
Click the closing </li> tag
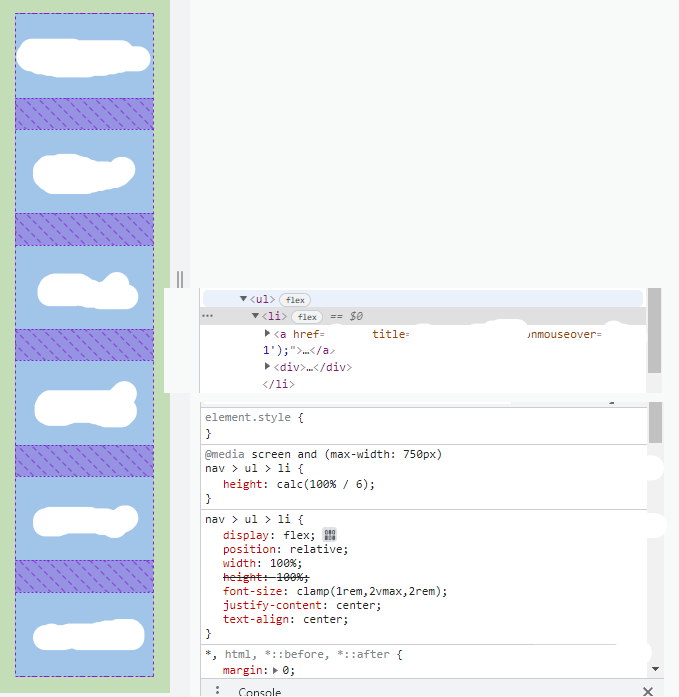click(x=278, y=384)
